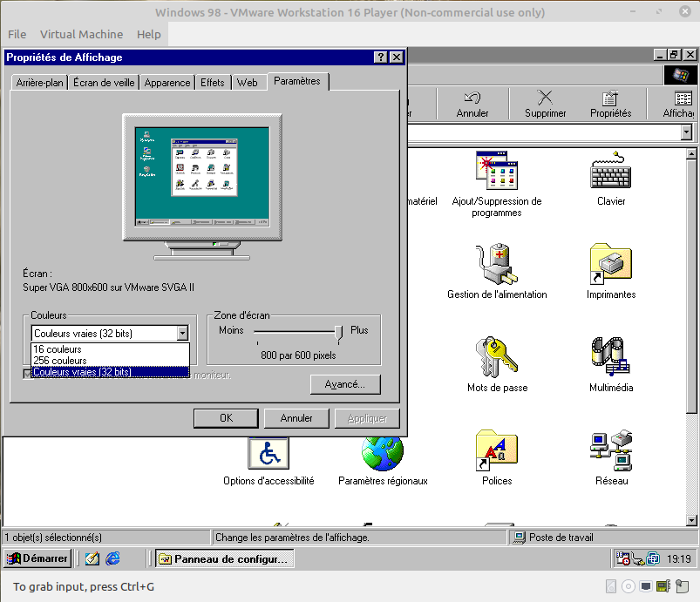Click the OK button

(x=226, y=418)
